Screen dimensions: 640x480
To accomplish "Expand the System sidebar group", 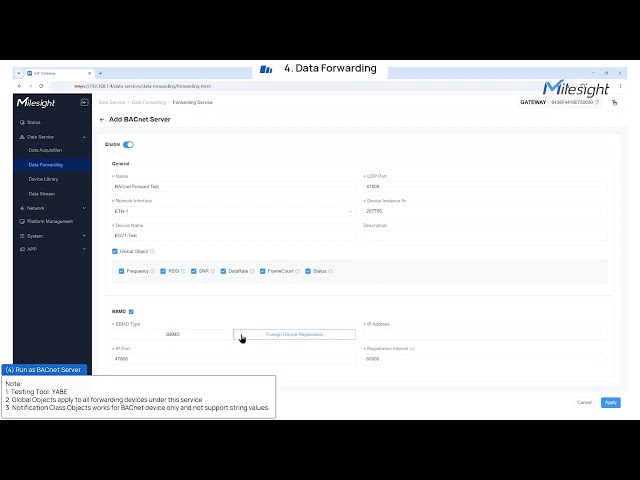I will coord(84,236).
